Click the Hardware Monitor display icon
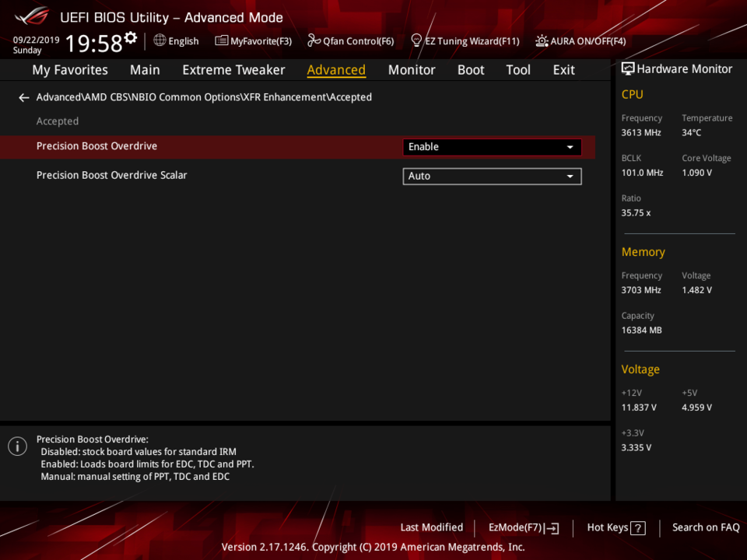 [628, 69]
